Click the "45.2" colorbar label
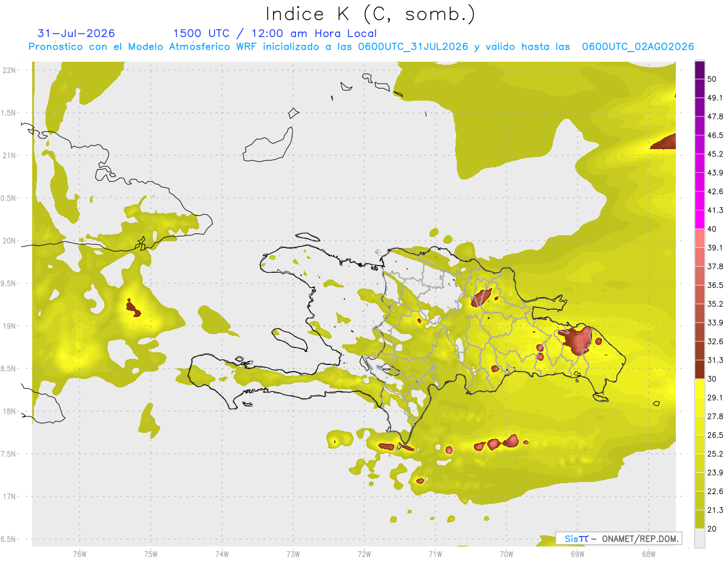The height and width of the screenshot is (562, 728). click(x=715, y=154)
